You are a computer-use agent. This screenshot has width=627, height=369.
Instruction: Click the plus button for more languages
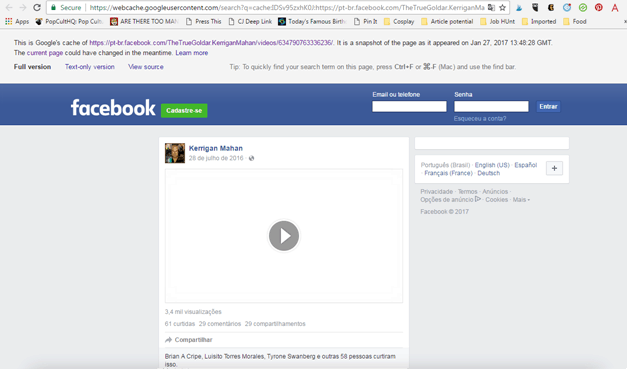[554, 169]
